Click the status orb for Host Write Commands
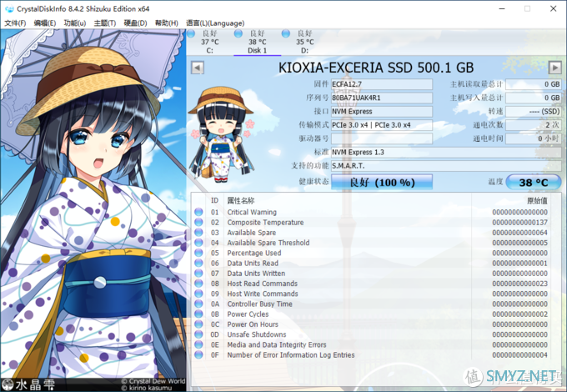 tap(198, 294)
